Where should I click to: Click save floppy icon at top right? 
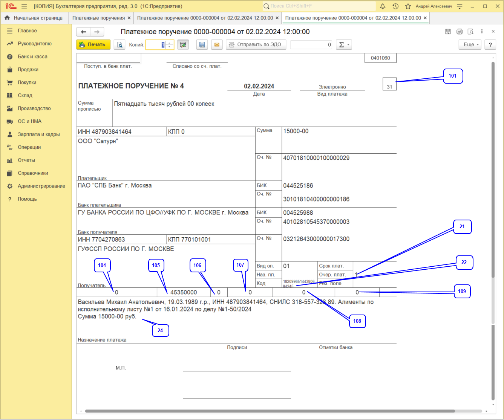[x=448, y=32]
